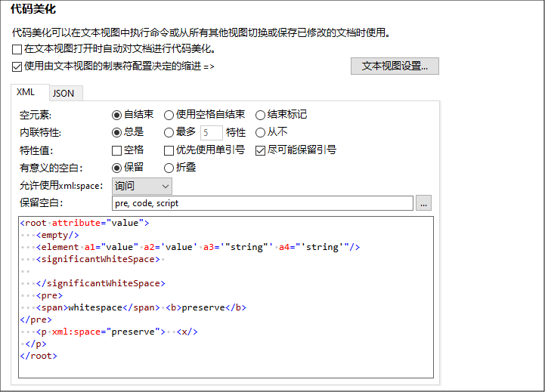Viewport: 545px width, 392px height.
Task: Click the max attributes number field
Action: pos(212,133)
